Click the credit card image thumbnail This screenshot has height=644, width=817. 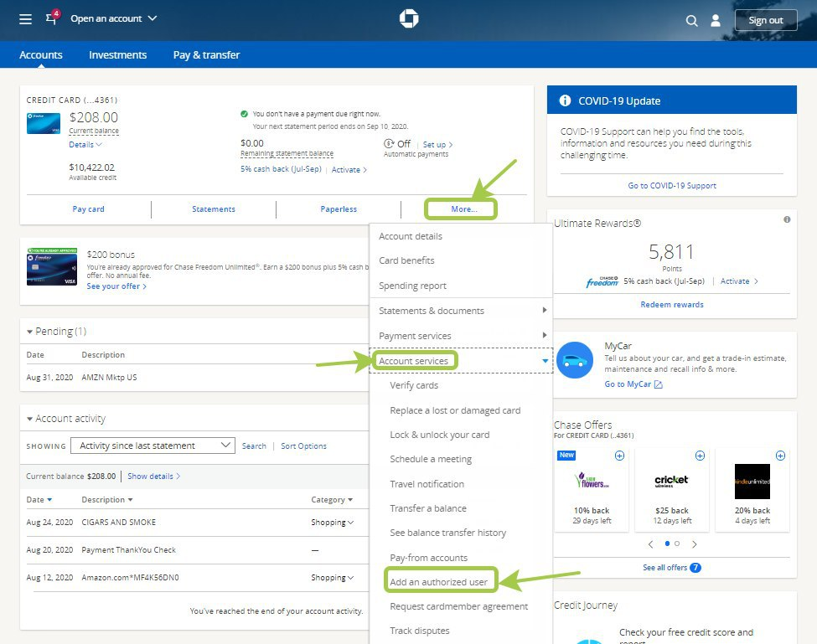44,123
